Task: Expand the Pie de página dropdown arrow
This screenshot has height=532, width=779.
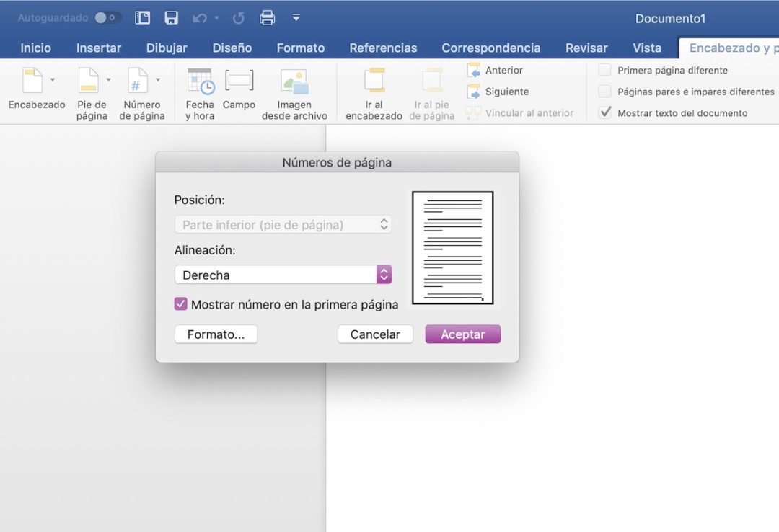Action: (108, 80)
